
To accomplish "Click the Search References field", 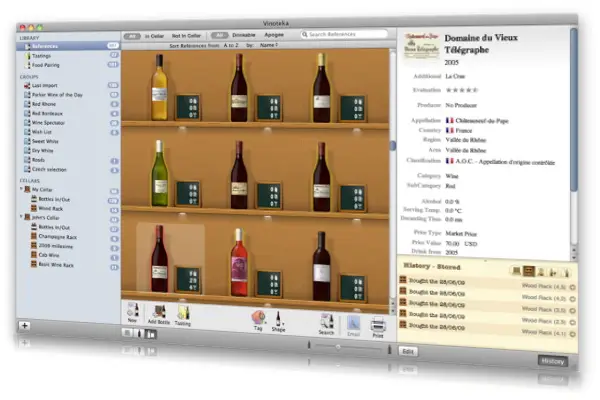I will (344, 34).
